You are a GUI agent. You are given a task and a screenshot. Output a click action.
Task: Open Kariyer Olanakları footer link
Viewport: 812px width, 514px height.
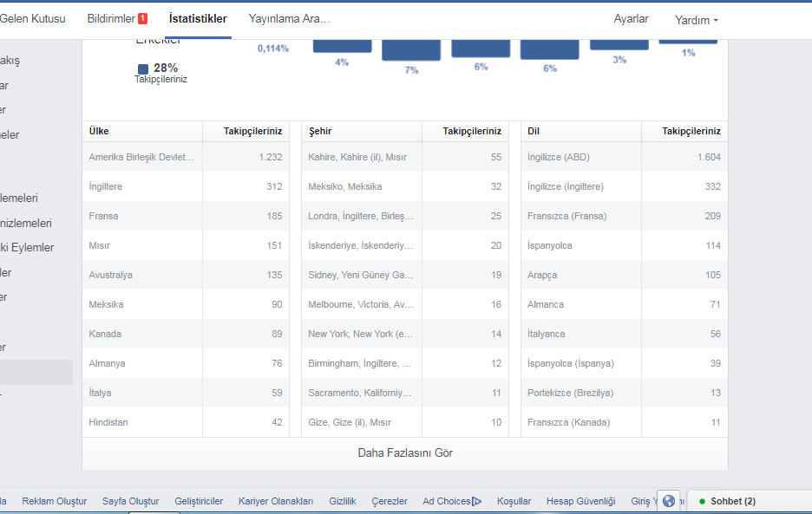coord(276,501)
